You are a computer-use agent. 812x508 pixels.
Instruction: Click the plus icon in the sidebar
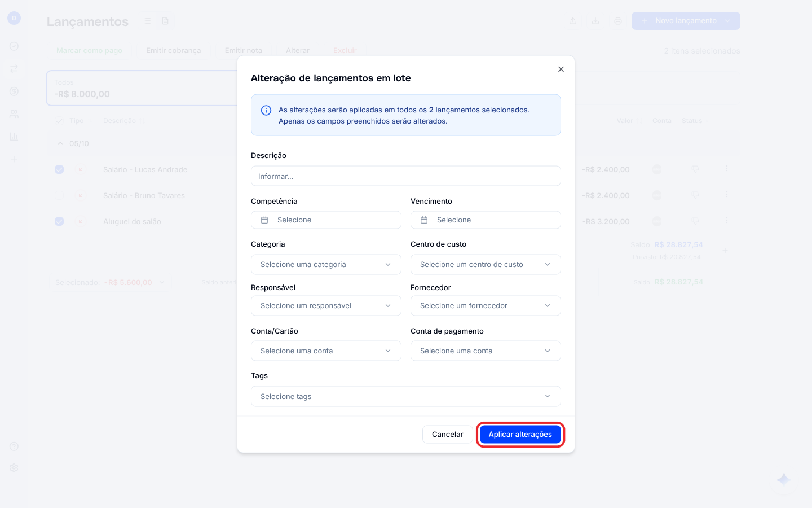pos(14,159)
